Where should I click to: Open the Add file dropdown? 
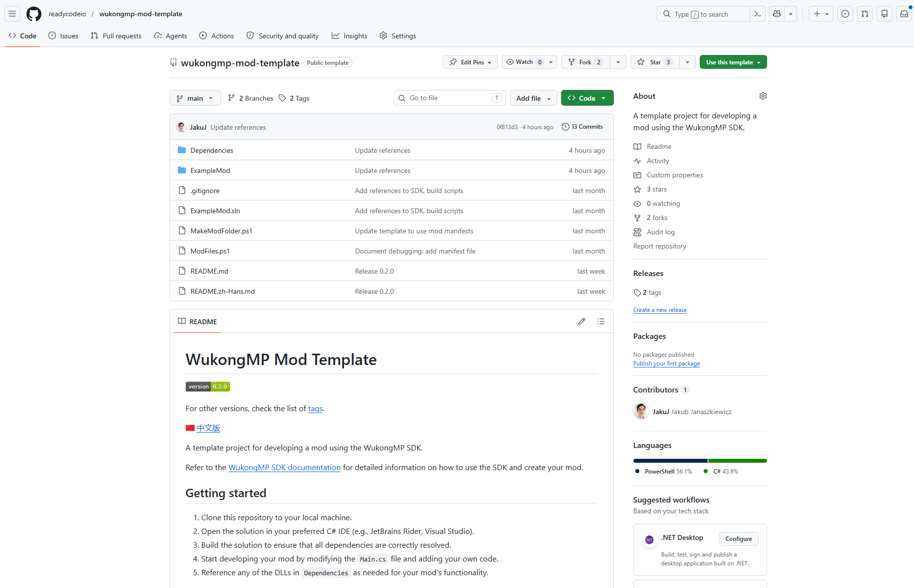534,98
